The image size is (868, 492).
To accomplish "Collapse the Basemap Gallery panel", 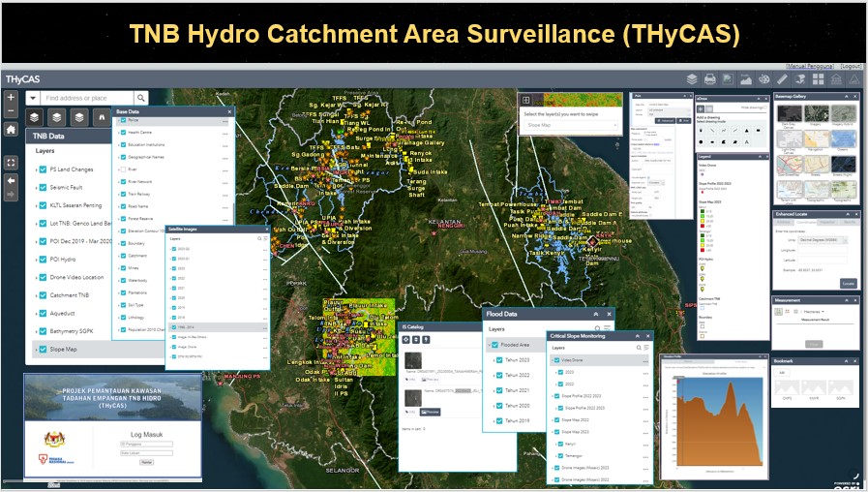I will pos(846,97).
